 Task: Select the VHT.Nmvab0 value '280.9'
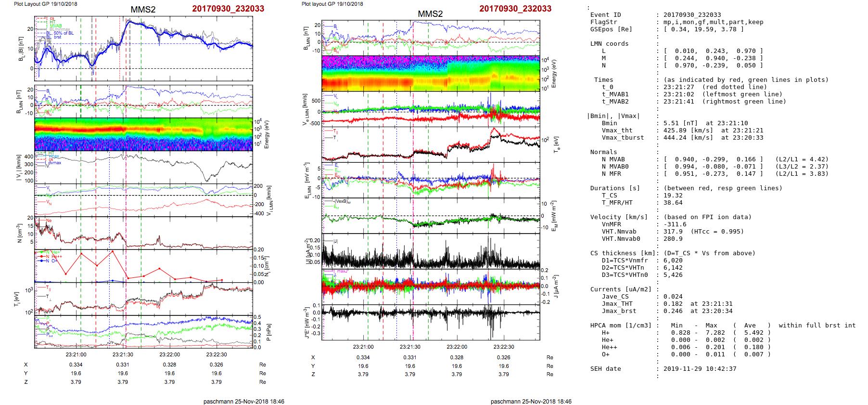coord(673,239)
